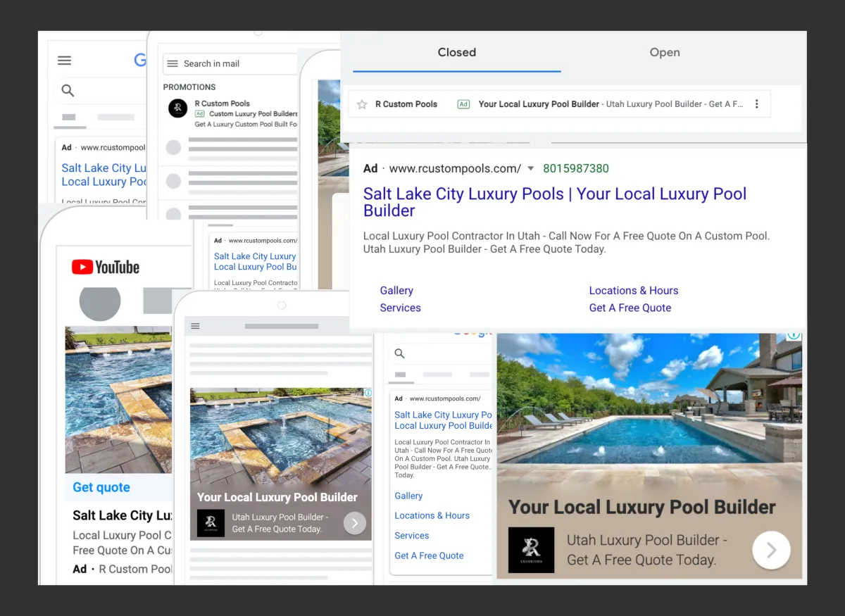Open three-dot menu on R Custom Pools row
Viewport: 845px width, 616px height.
[757, 104]
